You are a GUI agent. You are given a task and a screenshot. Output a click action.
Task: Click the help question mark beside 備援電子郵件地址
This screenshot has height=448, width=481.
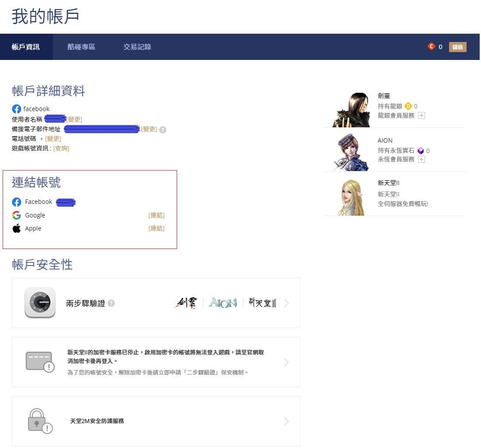(162, 129)
